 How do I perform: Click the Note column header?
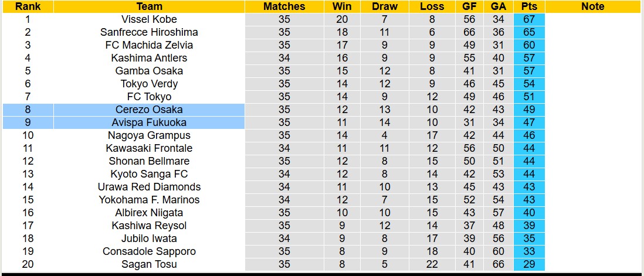592,6
